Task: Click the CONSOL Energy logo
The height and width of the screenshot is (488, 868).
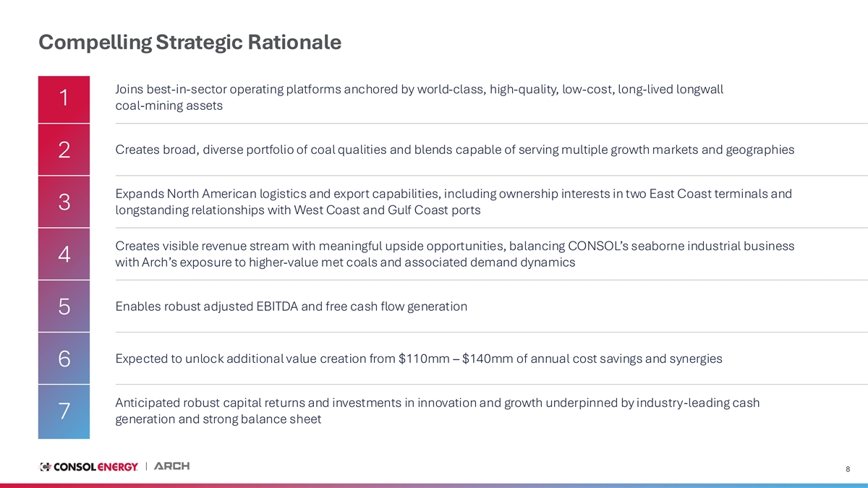Action: click(x=89, y=467)
